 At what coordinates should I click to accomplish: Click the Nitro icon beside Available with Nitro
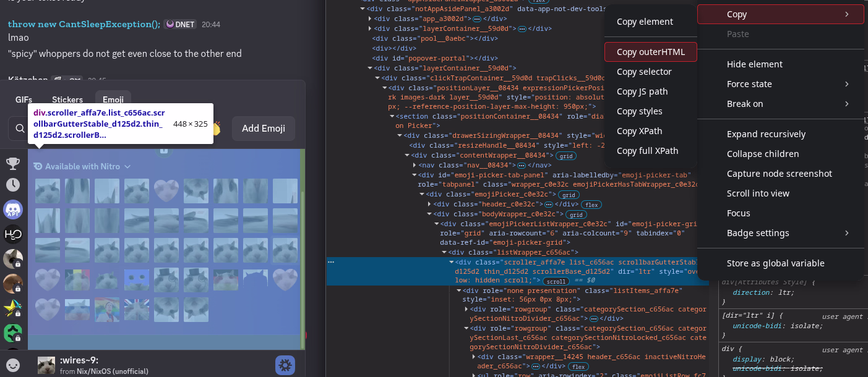[38, 166]
